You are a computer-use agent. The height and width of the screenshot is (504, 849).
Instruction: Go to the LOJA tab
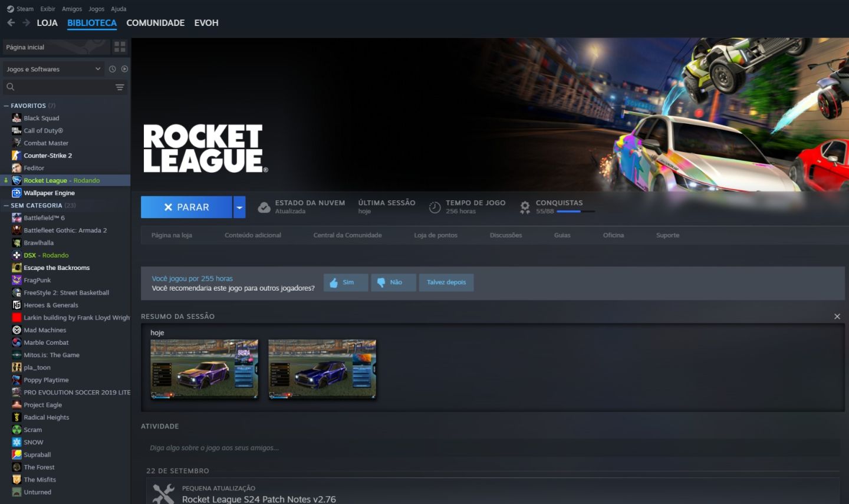click(x=47, y=23)
